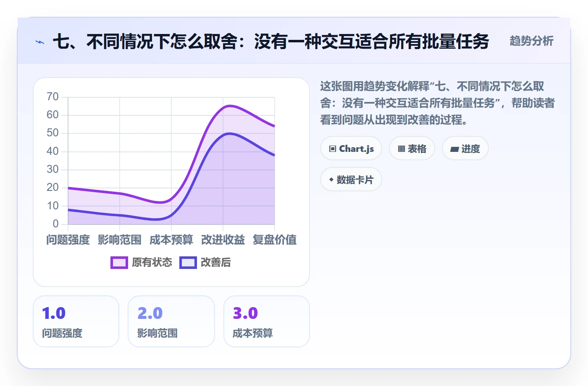Click the 改善后 legend label
The image size is (588, 386).
(x=216, y=263)
